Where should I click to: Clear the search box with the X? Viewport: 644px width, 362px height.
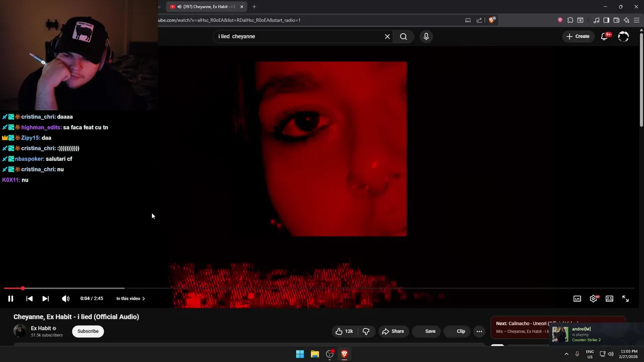(x=387, y=36)
